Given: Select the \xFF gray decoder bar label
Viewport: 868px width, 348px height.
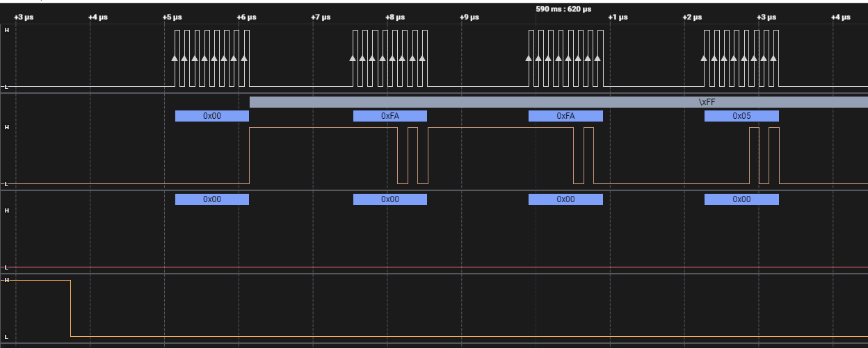Looking at the screenshot, I should (x=707, y=102).
